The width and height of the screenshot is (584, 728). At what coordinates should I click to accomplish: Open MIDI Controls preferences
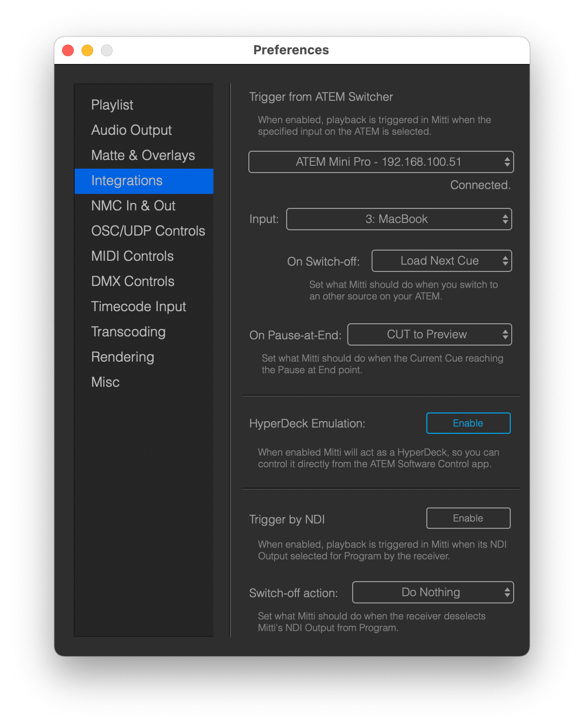coord(132,256)
